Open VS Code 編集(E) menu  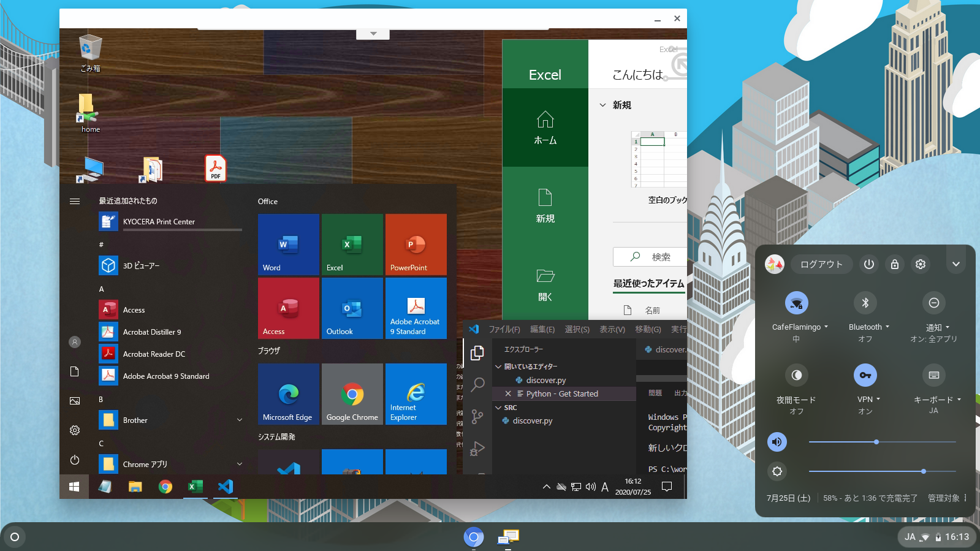tap(542, 329)
